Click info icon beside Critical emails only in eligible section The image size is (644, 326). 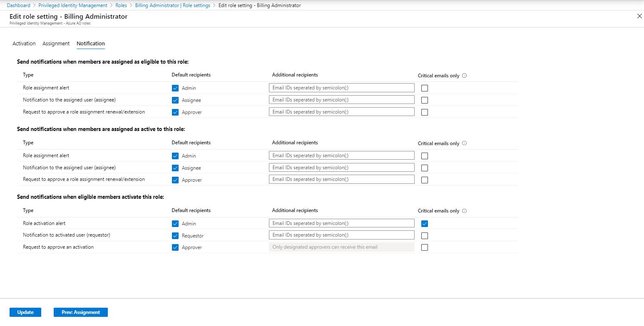coord(465,76)
